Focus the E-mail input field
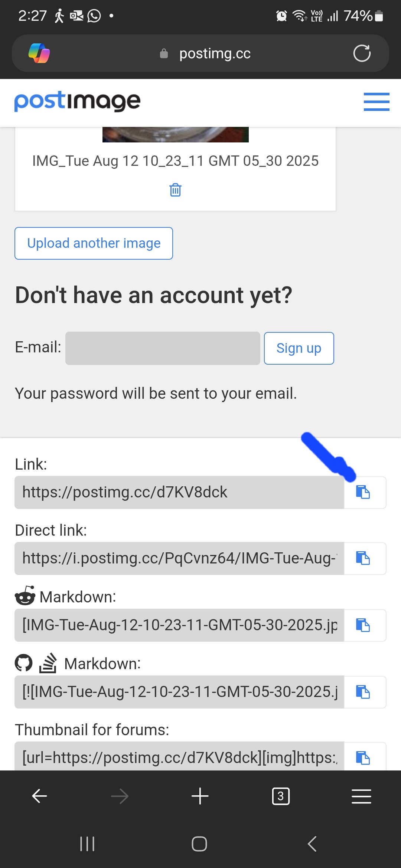 click(163, 348)
